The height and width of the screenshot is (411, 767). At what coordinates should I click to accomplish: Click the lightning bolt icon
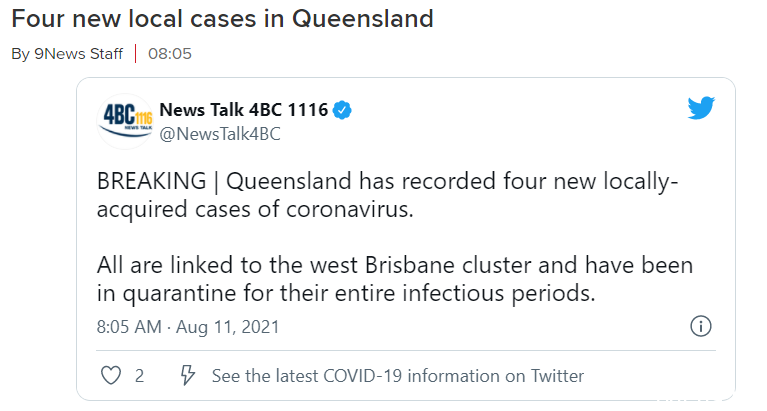187,375
